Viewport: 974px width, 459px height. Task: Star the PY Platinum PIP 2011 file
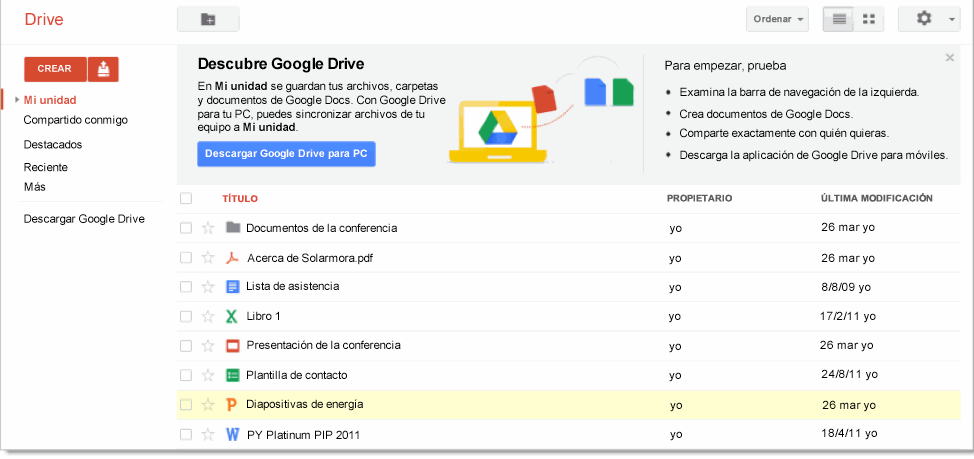(208, 435)
